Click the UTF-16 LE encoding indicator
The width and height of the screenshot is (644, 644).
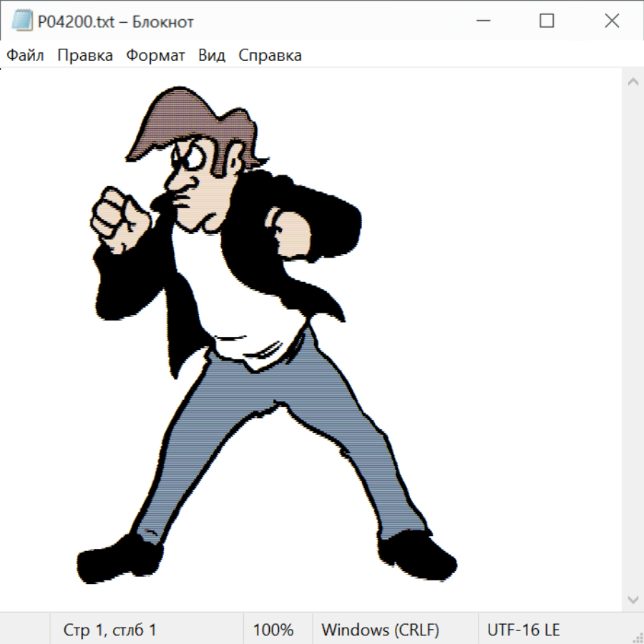tap(523, 630)
